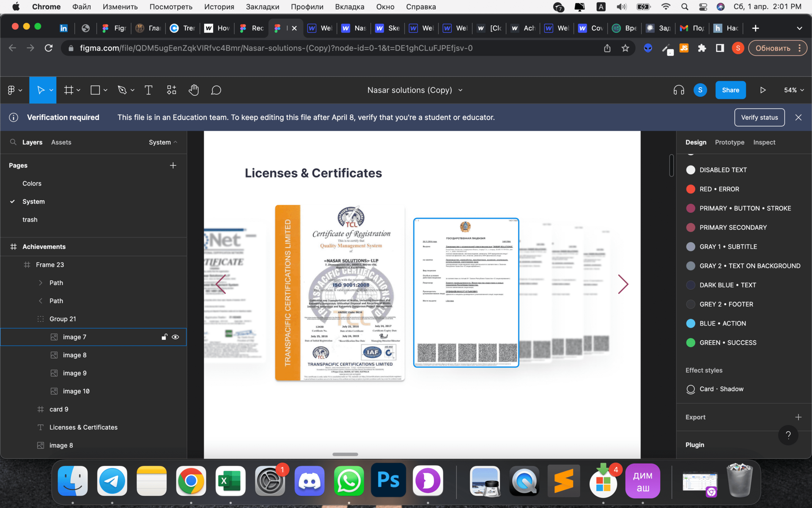Image resolution: width=812 pixels, height=508 pixels.
Task: Open the help question mark button
Action: (788, 435)
